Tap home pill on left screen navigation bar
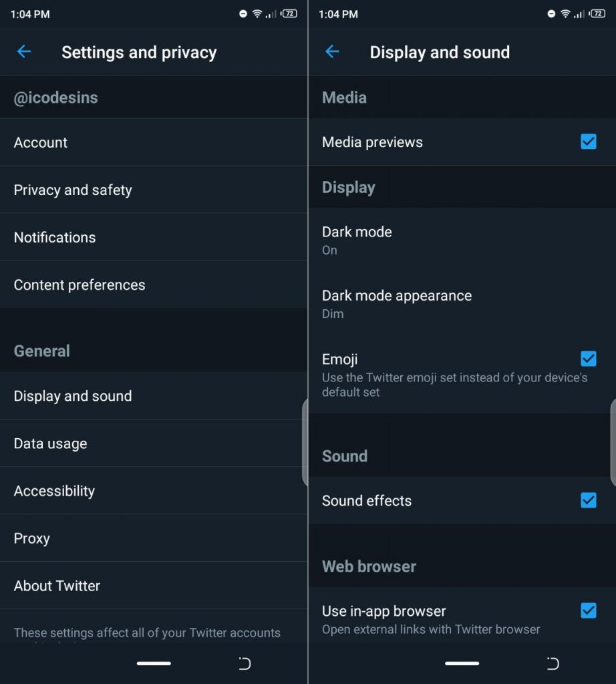616x684 pixels. click(154, 663)
